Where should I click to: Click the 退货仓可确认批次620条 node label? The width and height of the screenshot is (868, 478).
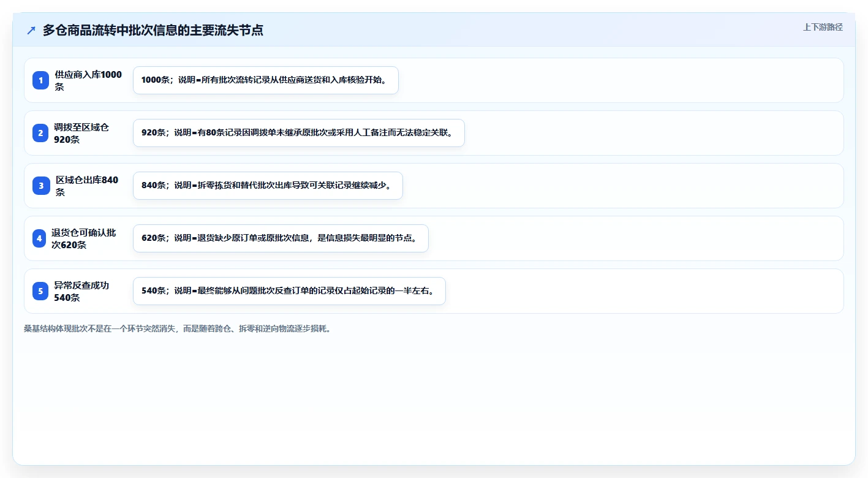click(84, 238)
